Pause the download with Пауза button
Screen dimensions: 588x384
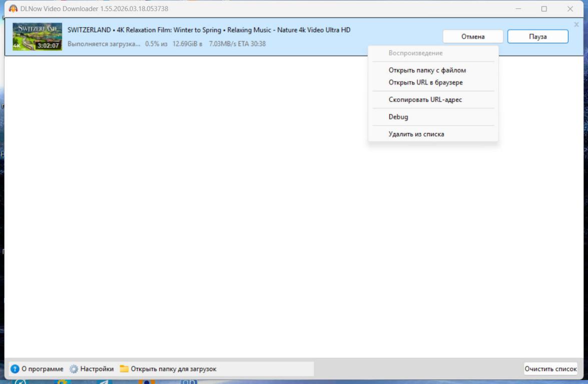(537, 36)
